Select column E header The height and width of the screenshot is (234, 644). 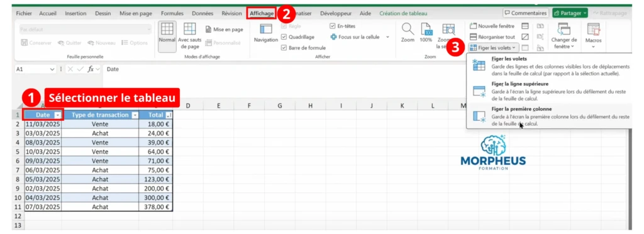click(x=218, y=106)
